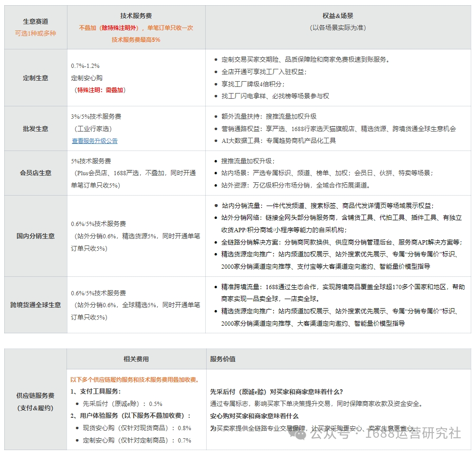Select the 3%/5%技术服务费 cell text

tap(96, 116)
